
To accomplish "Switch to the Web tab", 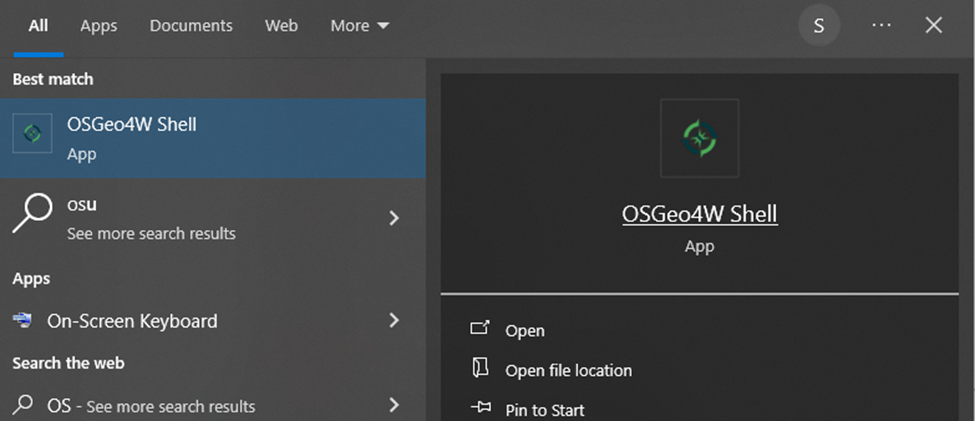I will pos(281,26).
